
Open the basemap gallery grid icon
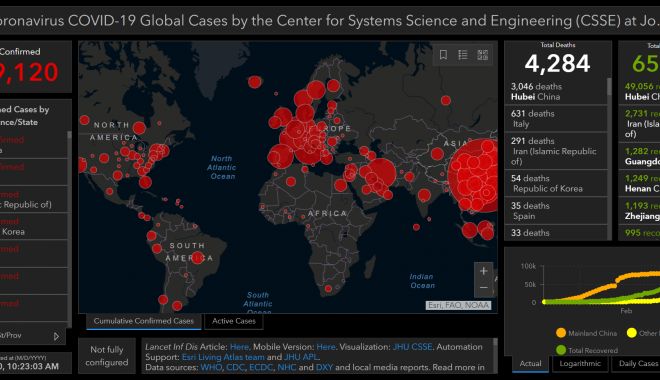[x=482, y=55]
